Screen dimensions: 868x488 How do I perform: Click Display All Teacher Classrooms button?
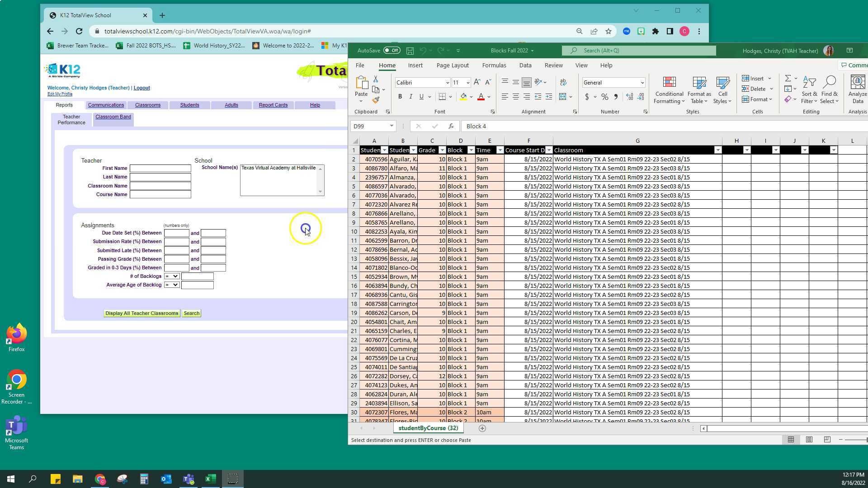pos(142,313)
